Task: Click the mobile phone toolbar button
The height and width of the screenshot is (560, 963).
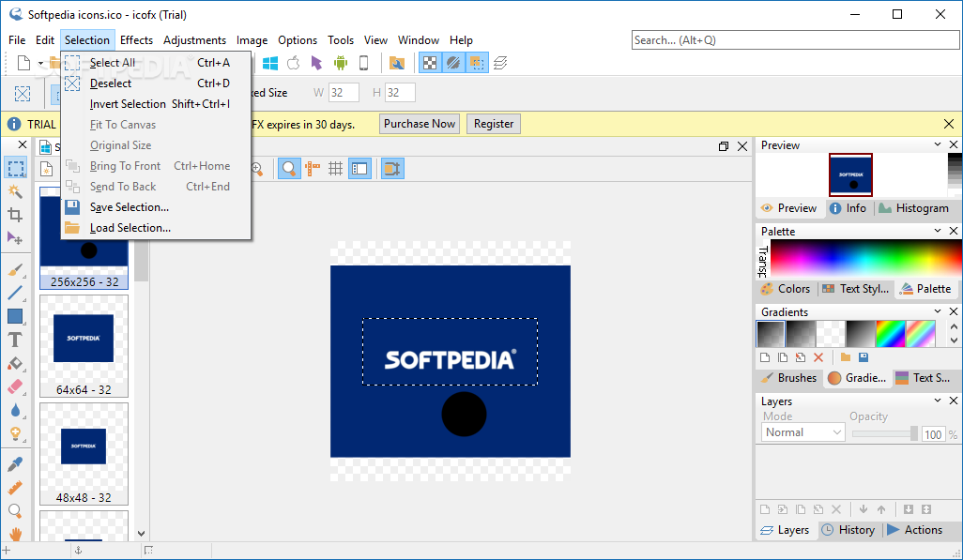Action: tap(363, 63)
